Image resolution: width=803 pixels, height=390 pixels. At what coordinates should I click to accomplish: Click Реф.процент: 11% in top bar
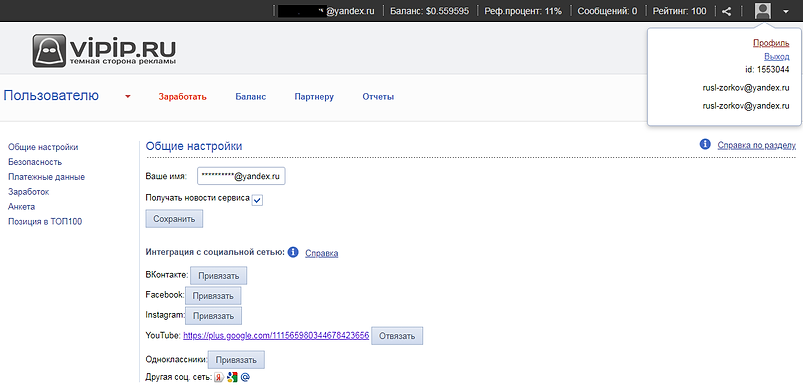coord(523,11)
